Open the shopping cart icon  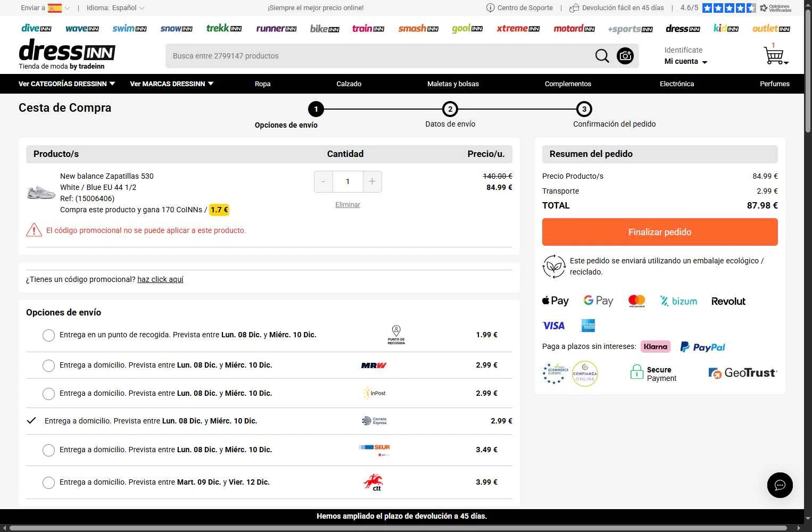[775, 54]
